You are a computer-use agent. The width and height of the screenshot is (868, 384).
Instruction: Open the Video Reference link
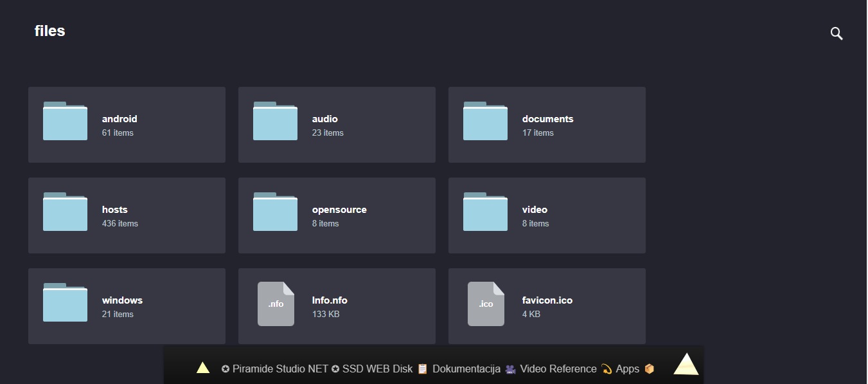point(558,369)
